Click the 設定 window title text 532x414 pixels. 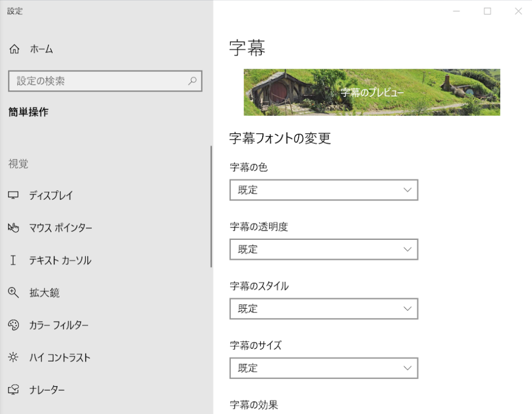coord(15,11)
